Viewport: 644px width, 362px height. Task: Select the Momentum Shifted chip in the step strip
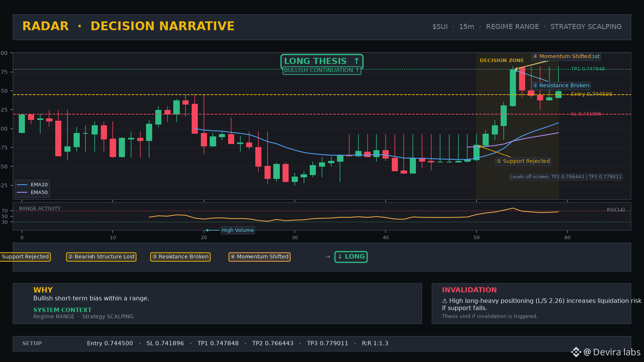coord(260,257)
